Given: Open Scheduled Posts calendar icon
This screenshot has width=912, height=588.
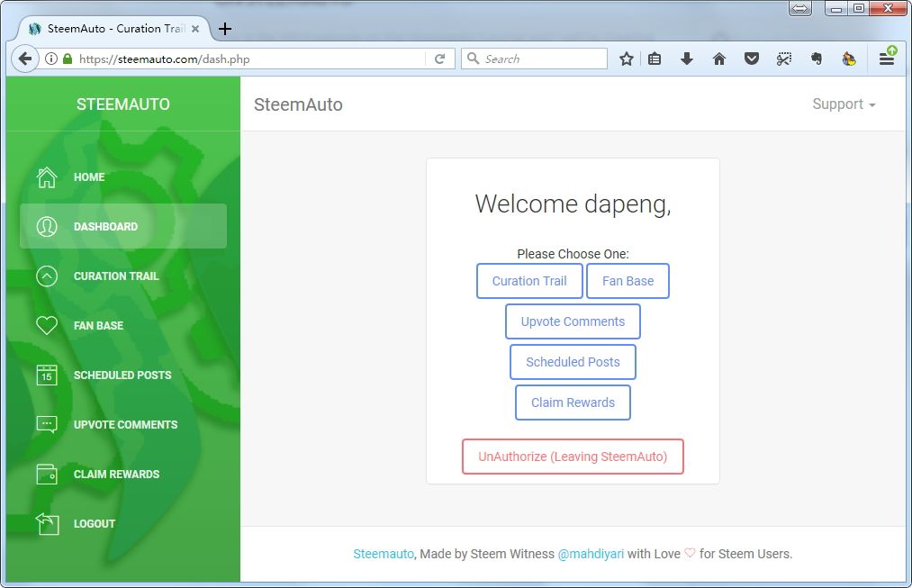Looking at the screenshot, I should point(47,375).
